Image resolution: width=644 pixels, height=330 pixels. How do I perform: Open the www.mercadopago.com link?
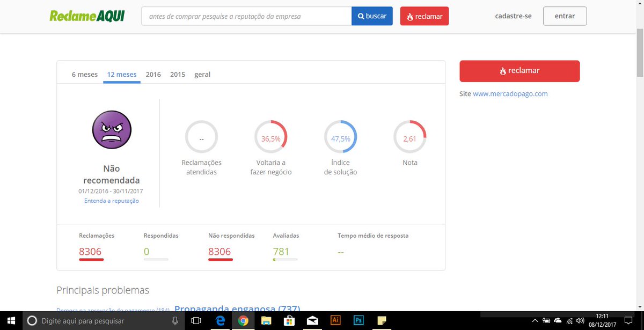(510, 93)
